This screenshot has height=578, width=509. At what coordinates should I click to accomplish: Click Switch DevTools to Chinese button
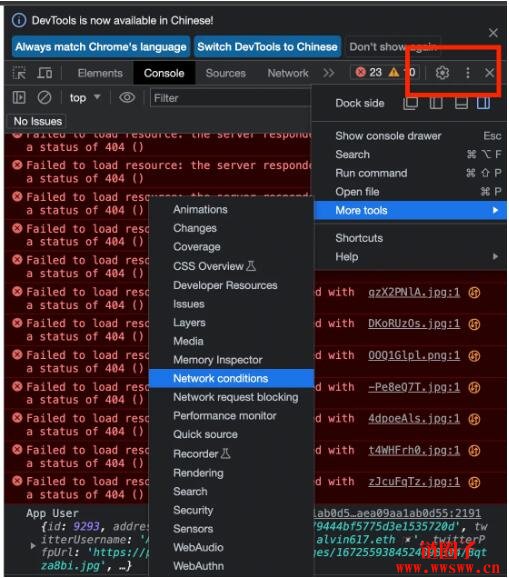click(267, 47)
